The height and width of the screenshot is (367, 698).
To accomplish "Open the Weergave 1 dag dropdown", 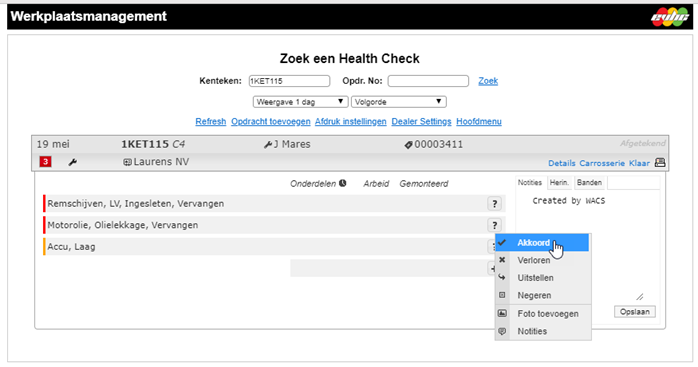I will pos(300,102).
